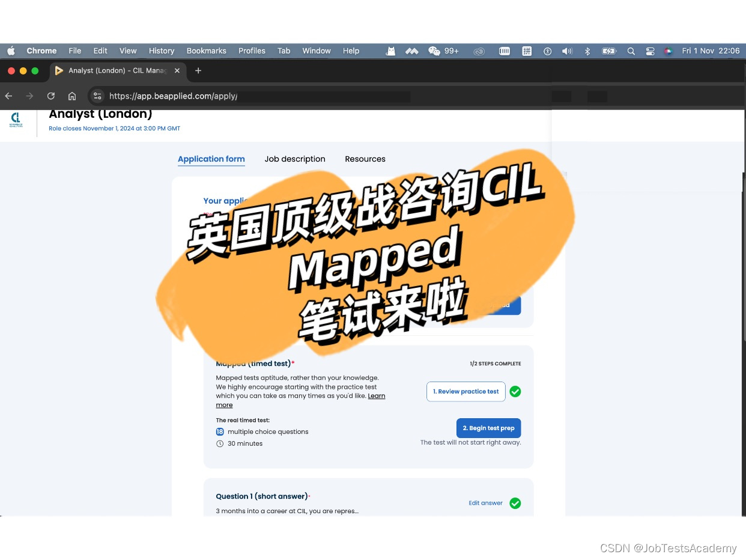The image size is (746, 560).
Task: Open the File menu
Action: click(75, 51)
